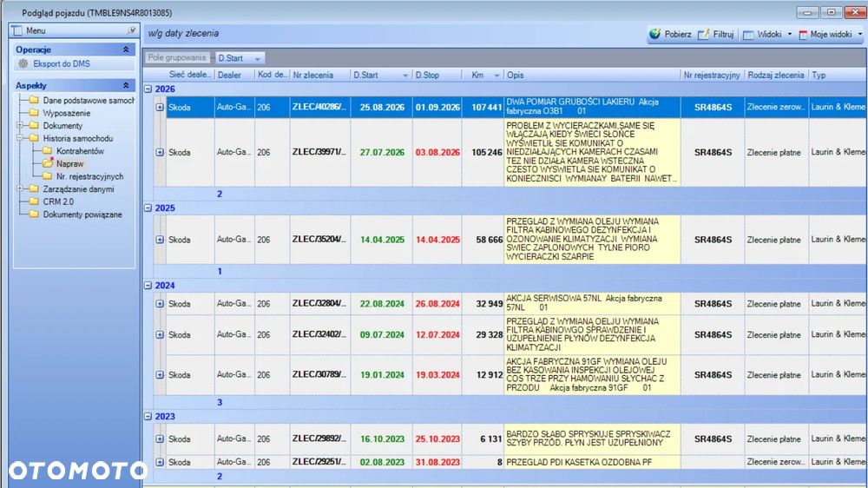This screenshot has width=868, height=488.
Task: Open the D.Start grouping field dropdown
Action: (x=258, y=59)
